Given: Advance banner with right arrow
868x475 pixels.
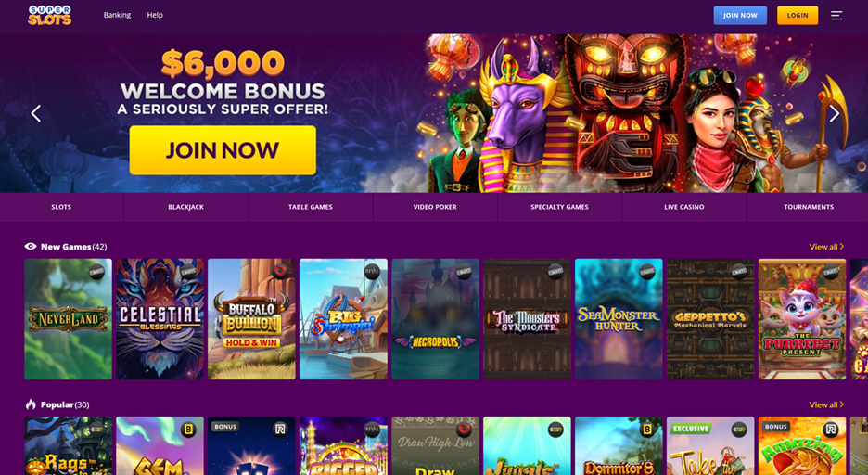Looking at the screenshot, I should tap(835, 113).
